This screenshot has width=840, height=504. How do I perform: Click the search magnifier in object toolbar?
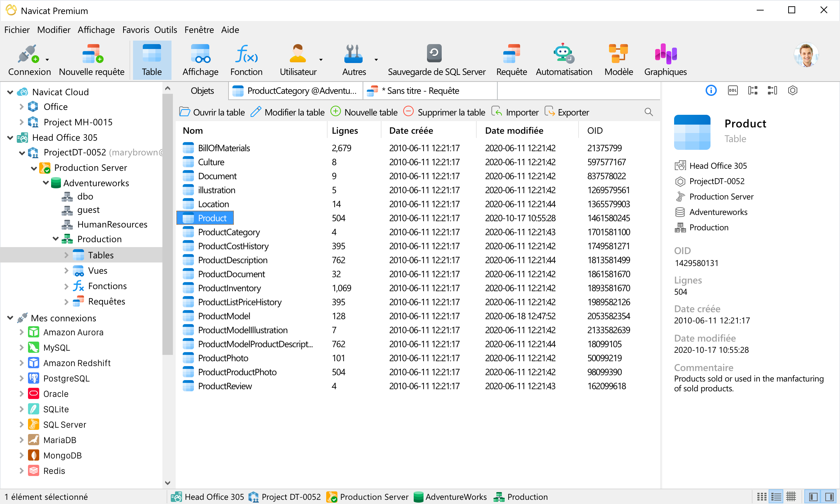[x=649, y=112]
